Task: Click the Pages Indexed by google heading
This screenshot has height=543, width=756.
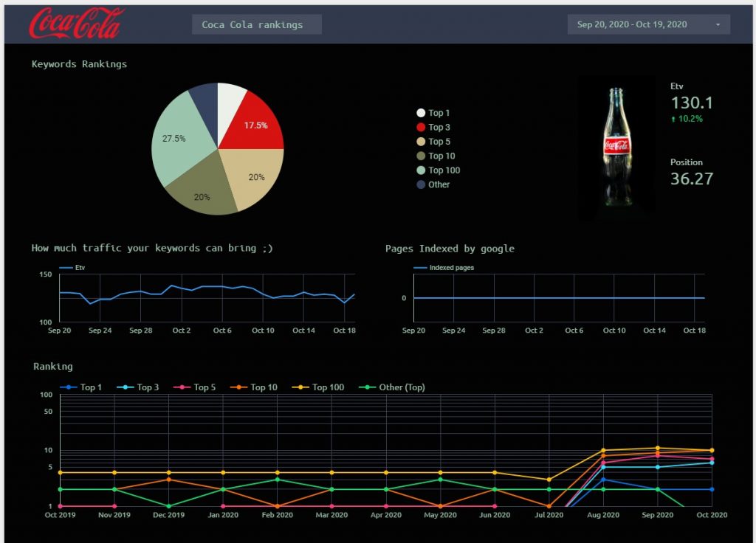Action: 450,249
